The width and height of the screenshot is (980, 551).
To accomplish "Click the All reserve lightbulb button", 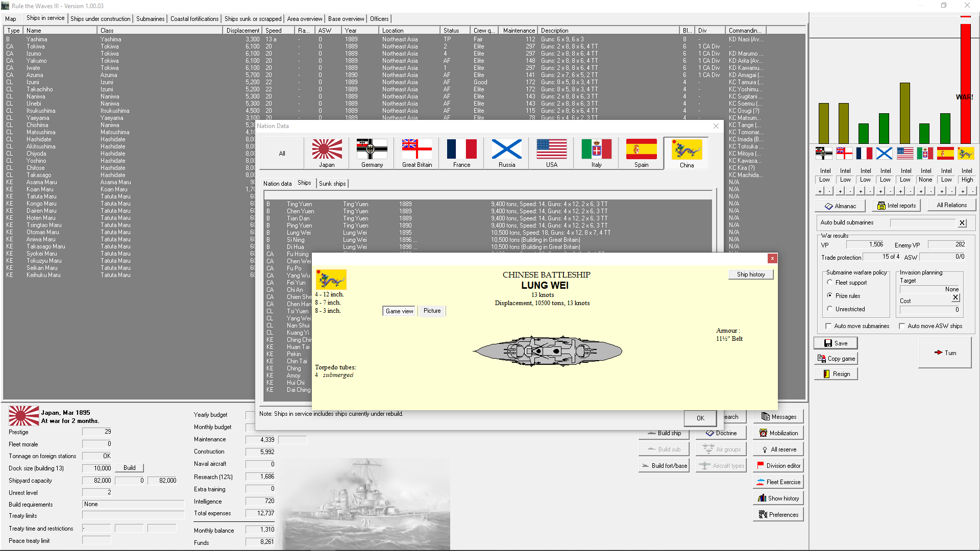I will click(x=778, y=449).
